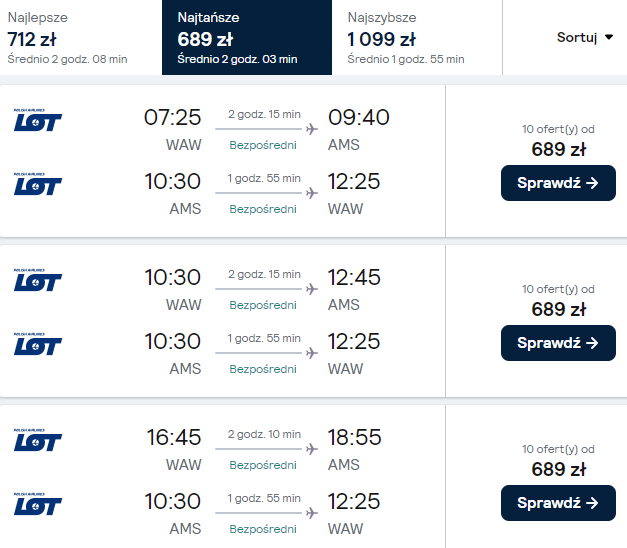Open the Sortuj sort dropdown
Image resolution: width=627 pixels, height=548 pixels.
click(585, 37)
